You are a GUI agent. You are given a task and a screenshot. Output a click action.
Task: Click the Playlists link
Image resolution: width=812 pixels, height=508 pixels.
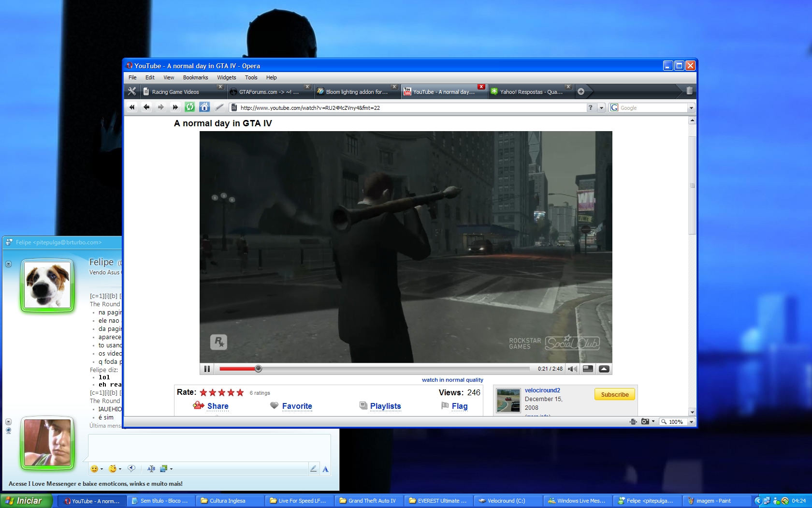click(386, 406)
